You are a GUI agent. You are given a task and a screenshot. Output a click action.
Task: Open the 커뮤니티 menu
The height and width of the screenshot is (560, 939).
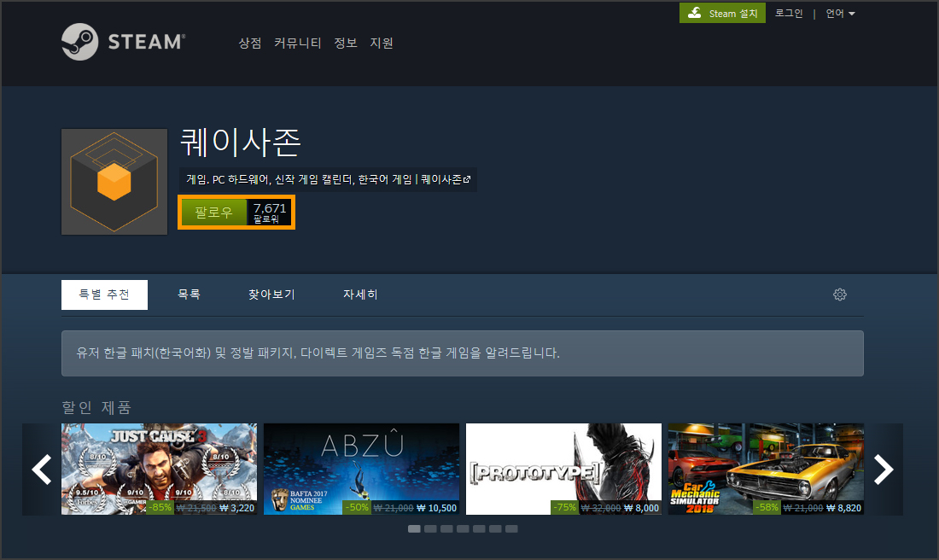298,44
